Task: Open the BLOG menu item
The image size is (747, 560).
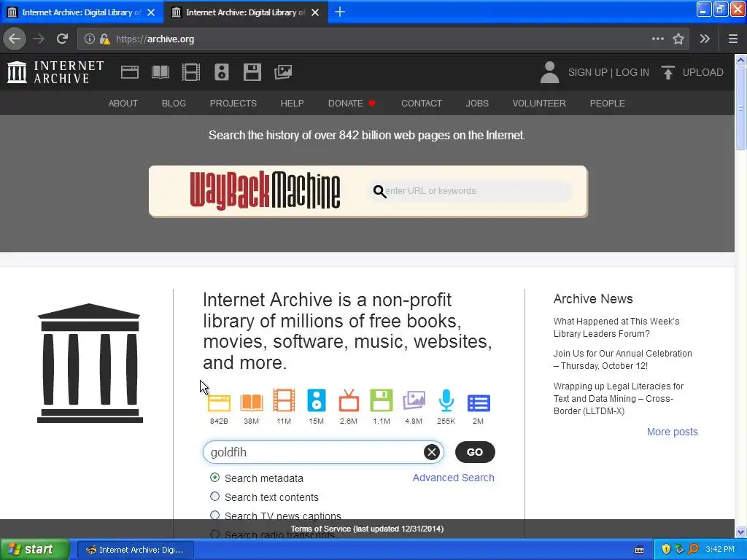Action: point(174,104)
